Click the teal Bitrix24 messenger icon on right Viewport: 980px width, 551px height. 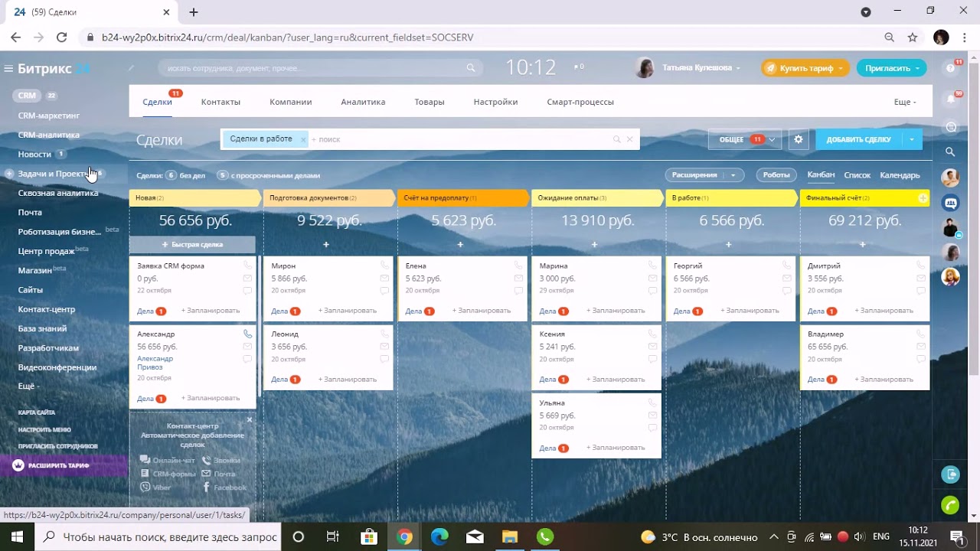pos(950,474)
